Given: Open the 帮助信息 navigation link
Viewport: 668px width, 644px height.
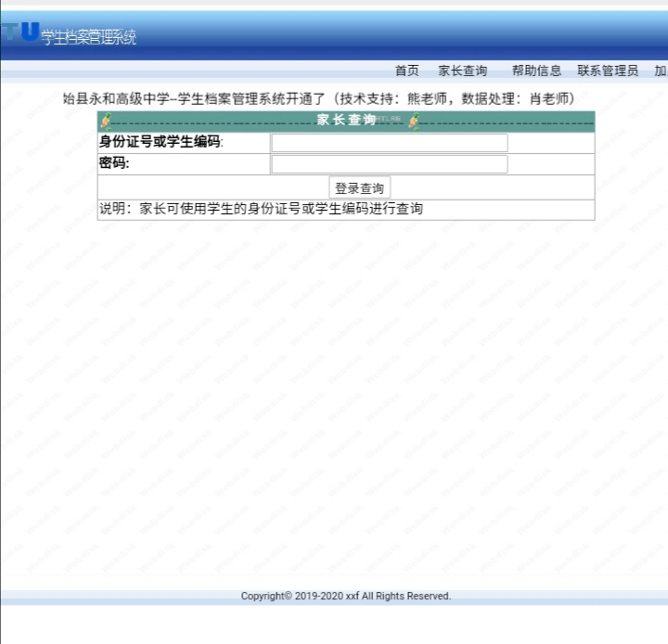Looking at the screenshot, I should [536, 71].
